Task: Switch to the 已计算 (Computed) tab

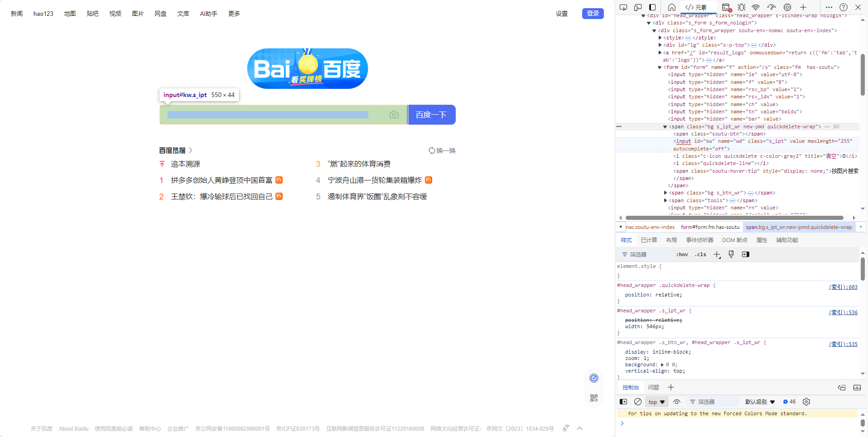Action: (649, 240)
